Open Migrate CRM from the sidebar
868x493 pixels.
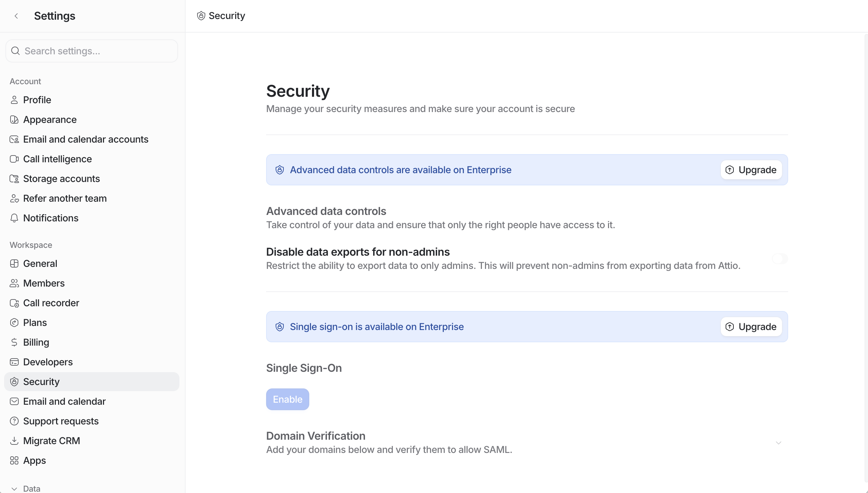pyautogui.click(x=51, y=441)
